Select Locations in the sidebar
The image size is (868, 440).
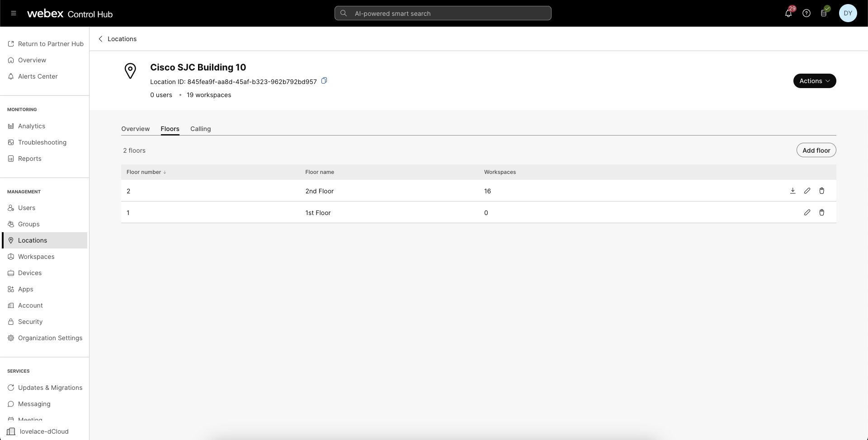(x=32, y=240)
